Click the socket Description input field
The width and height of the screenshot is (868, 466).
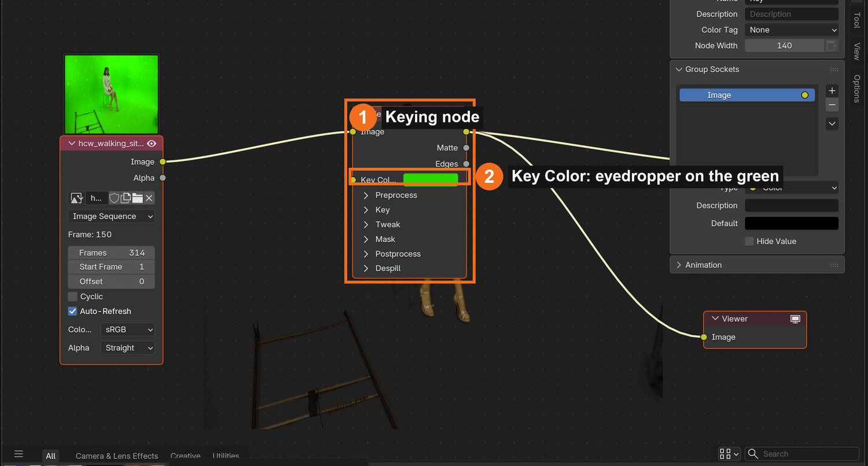click(x=792, y=206)
